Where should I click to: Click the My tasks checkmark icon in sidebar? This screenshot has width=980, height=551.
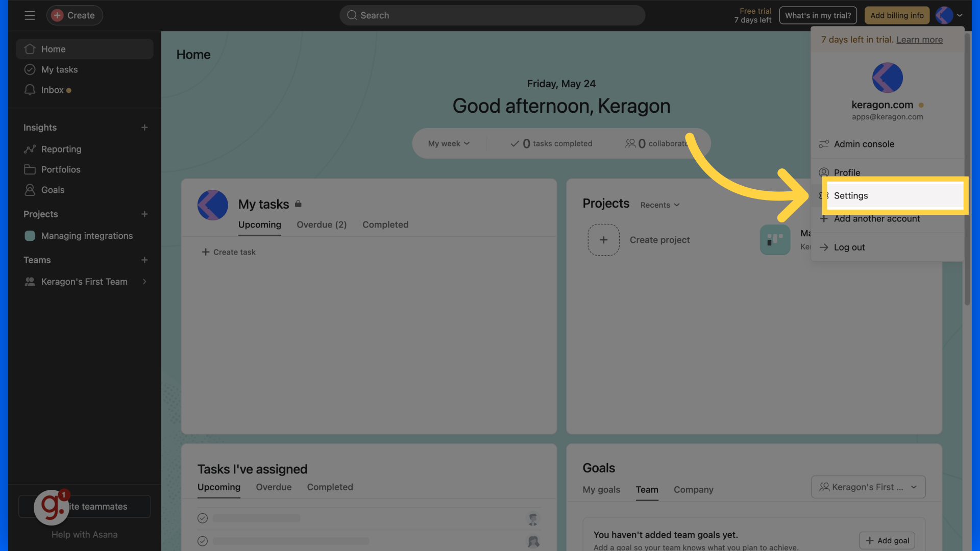point(30,69)
